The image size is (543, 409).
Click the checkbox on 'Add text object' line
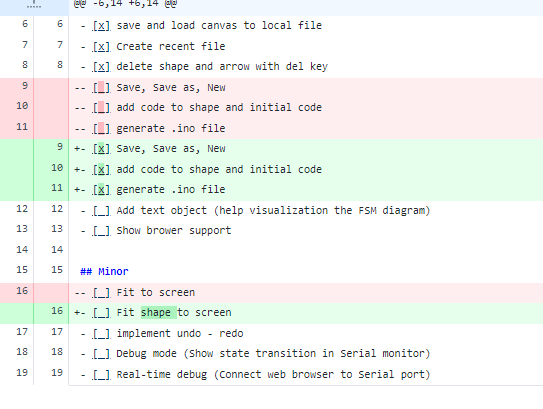click(x=101, y=211)
